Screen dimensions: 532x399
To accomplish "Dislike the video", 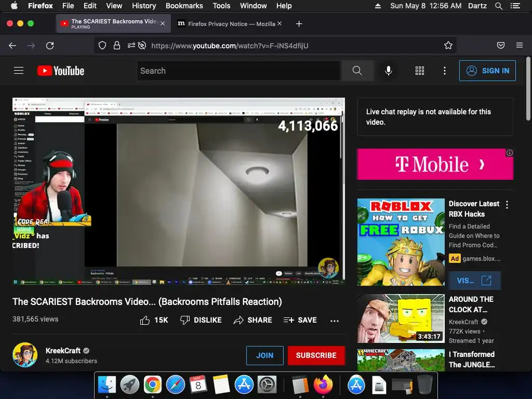I will (201, 320).
